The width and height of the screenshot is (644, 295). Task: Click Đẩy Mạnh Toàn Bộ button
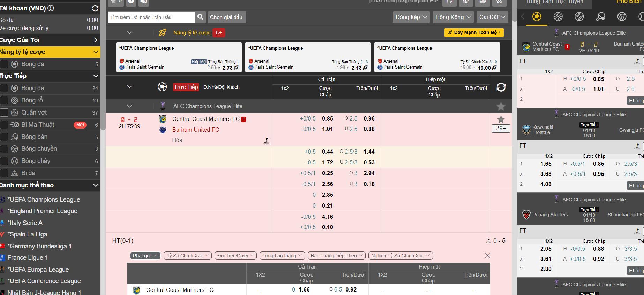click(474, 32)
